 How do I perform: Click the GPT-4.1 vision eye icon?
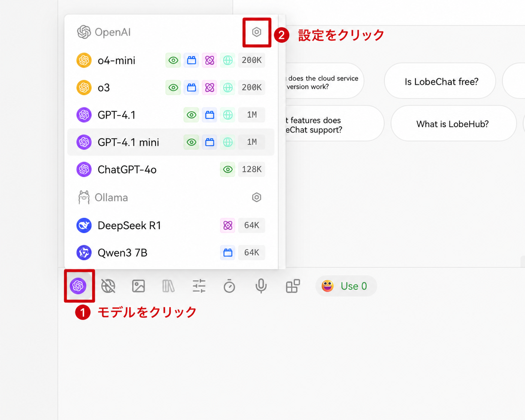(x=191, y=115)
